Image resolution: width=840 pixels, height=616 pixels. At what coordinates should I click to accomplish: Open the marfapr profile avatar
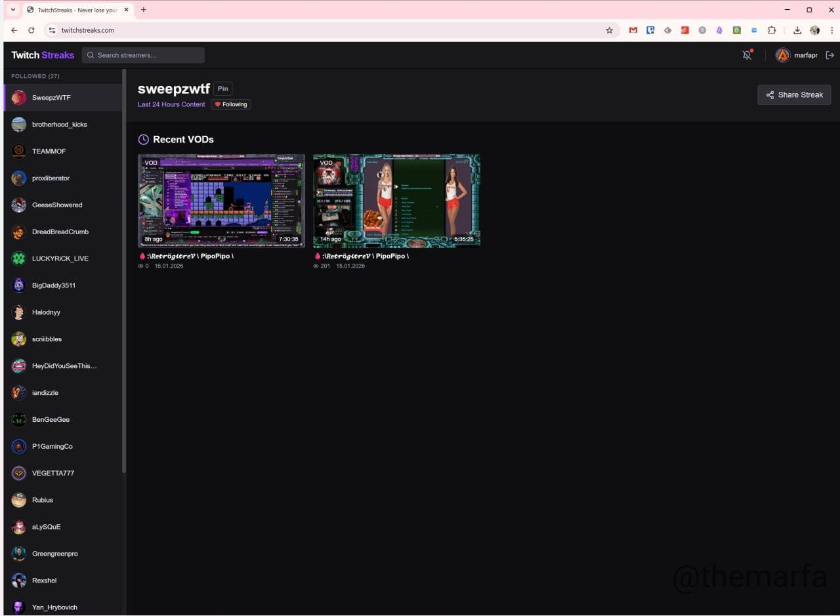[x=782, y=55]
